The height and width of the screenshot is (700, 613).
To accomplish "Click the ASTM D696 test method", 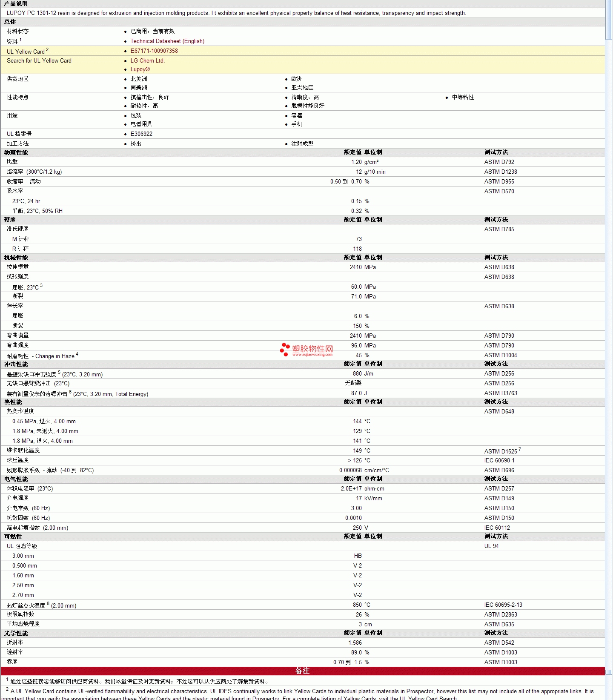I will coord(499,470).
